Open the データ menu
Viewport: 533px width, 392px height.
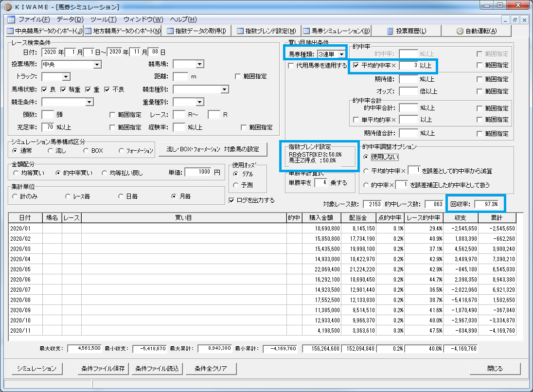coord(70,19)
